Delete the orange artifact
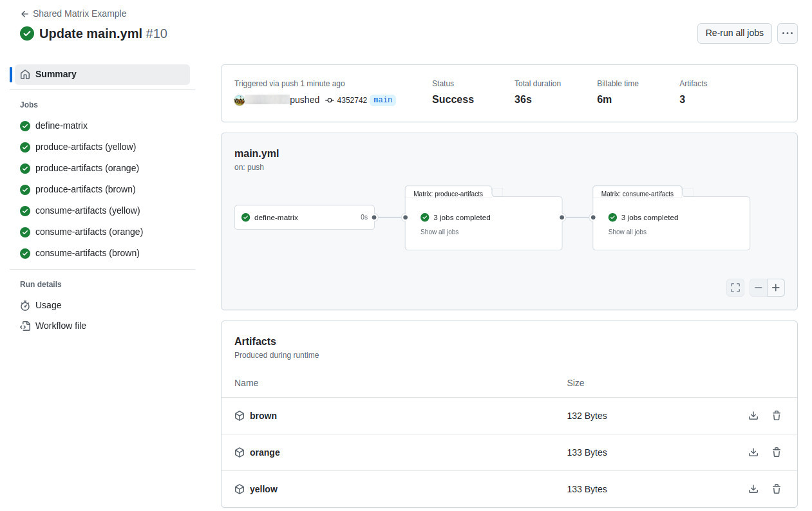 tap(776, 452)
